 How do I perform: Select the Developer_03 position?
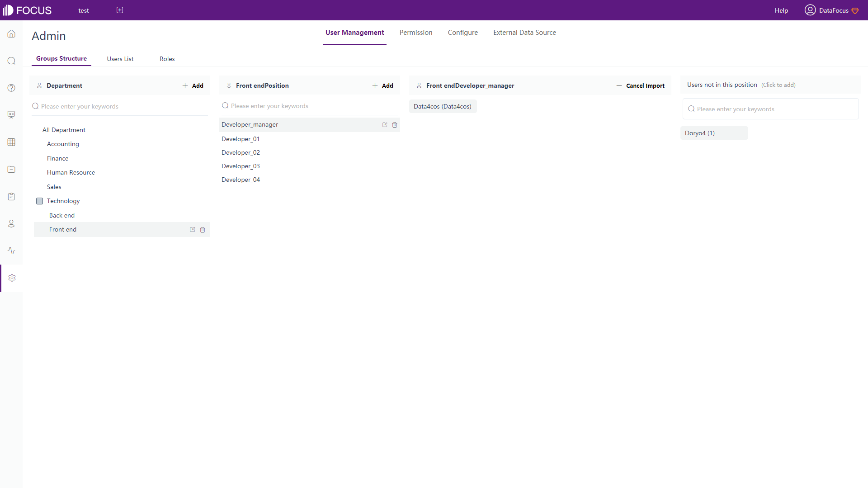[241, 166]
